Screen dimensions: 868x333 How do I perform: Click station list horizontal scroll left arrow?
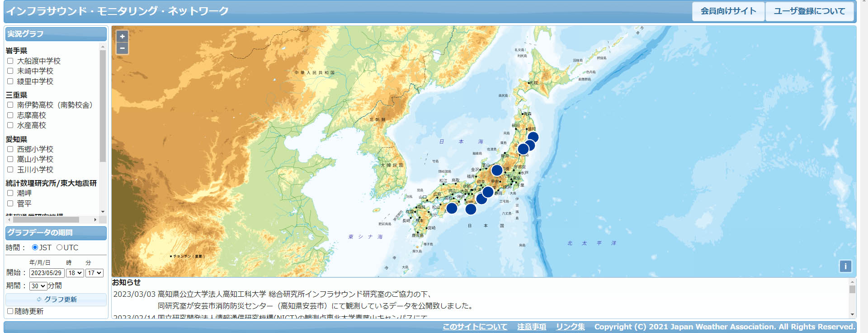(x=9, y=219)
